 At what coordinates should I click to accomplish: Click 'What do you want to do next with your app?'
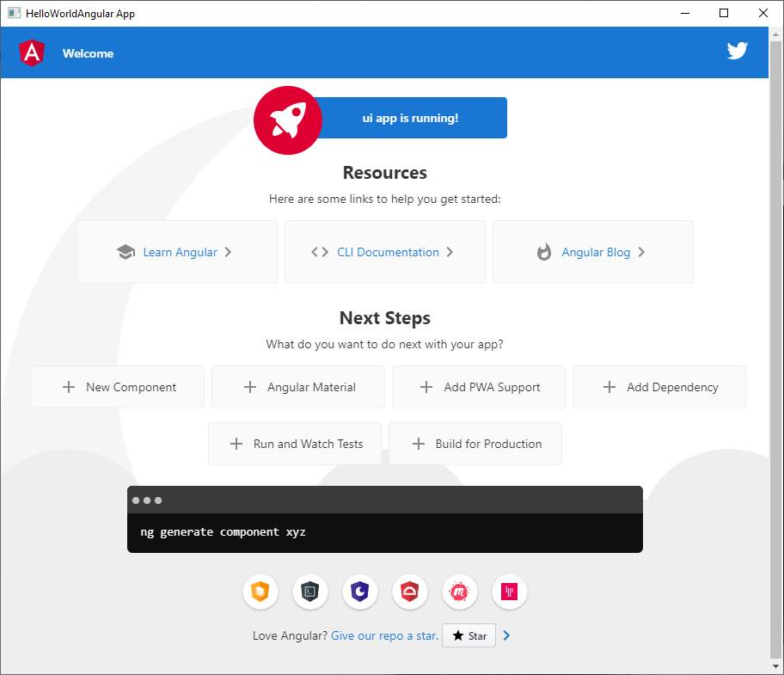pyautogui.click(x=384, y=345)
